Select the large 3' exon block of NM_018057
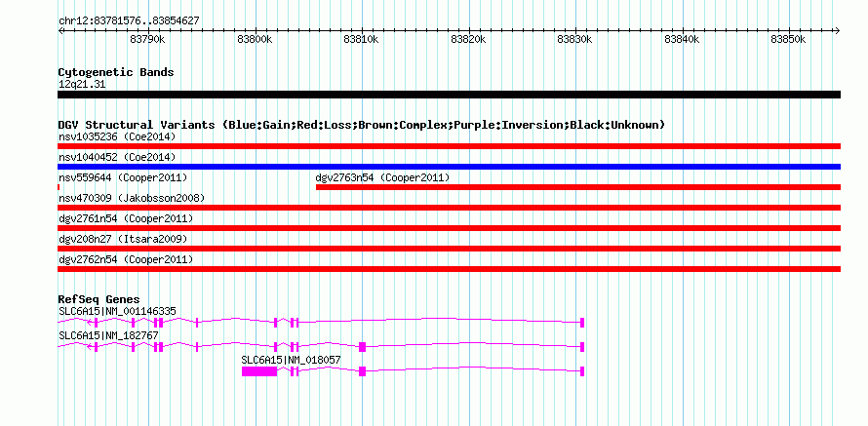 [259, 371]
